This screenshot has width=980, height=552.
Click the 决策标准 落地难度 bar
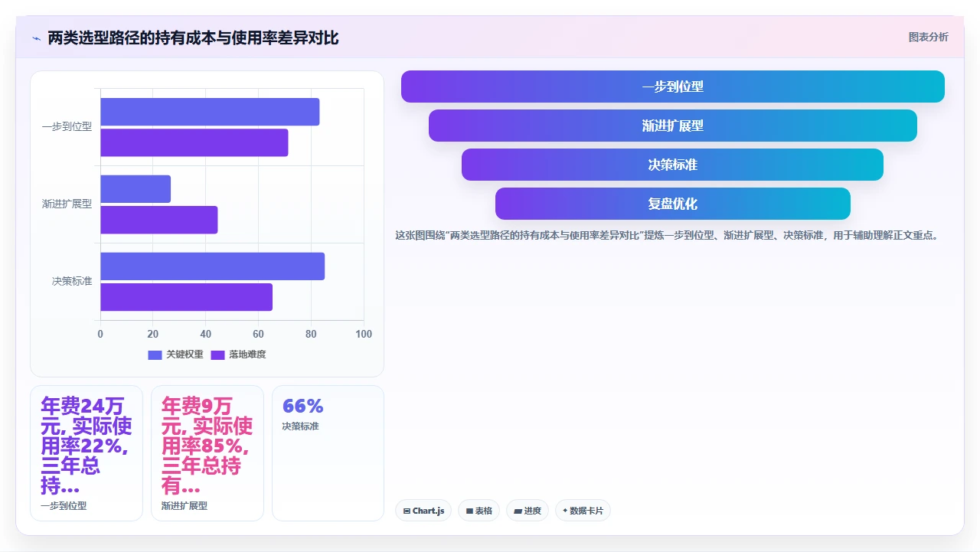pyautogui.click(x=186, y=297)
